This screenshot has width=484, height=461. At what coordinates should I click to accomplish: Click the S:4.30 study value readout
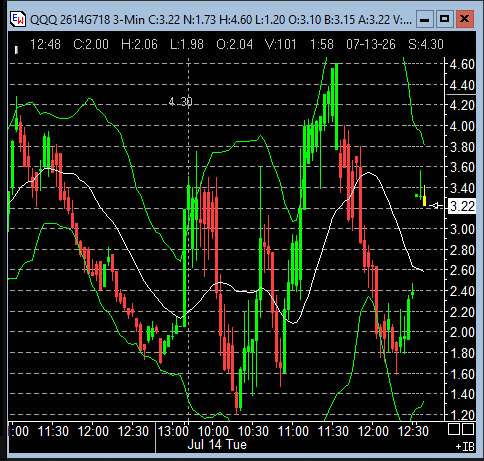426,44
